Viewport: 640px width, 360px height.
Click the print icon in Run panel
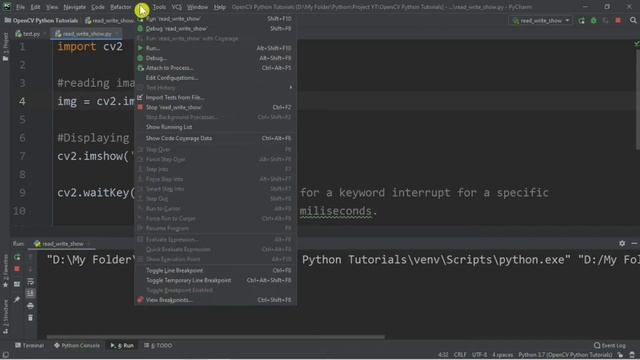(x=30, y=305)
